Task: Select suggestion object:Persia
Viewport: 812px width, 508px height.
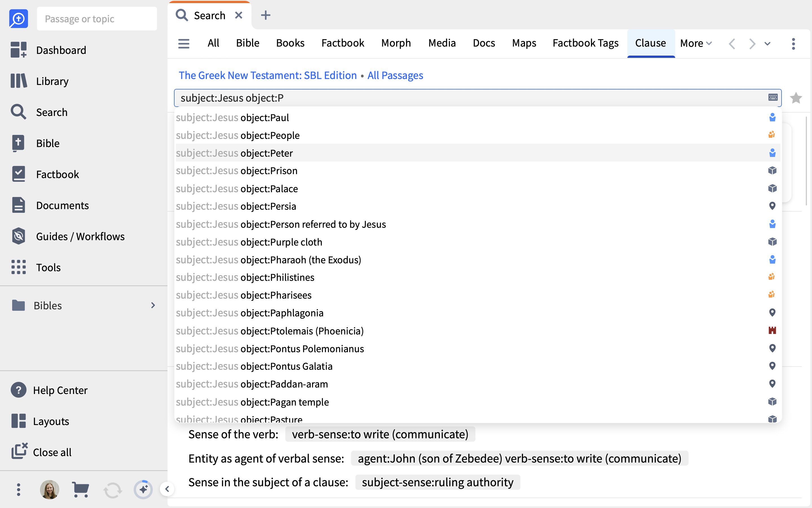Action: 478,206
